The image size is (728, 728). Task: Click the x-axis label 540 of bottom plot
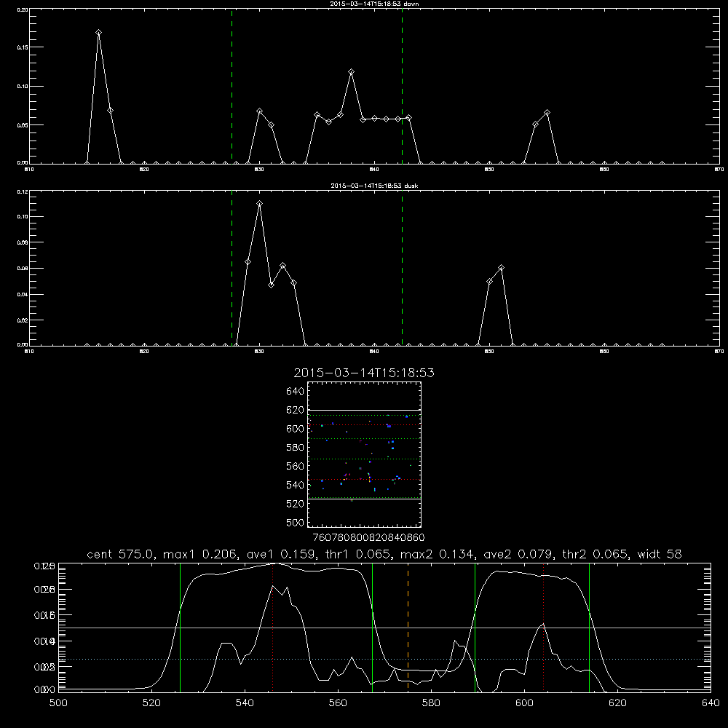tap(245, 703)
